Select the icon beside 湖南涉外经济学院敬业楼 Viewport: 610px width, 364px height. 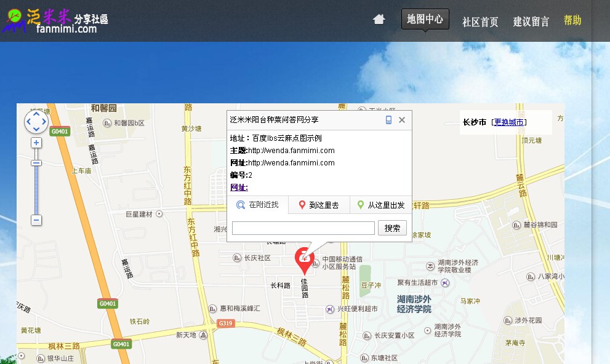tap(430, 266)
